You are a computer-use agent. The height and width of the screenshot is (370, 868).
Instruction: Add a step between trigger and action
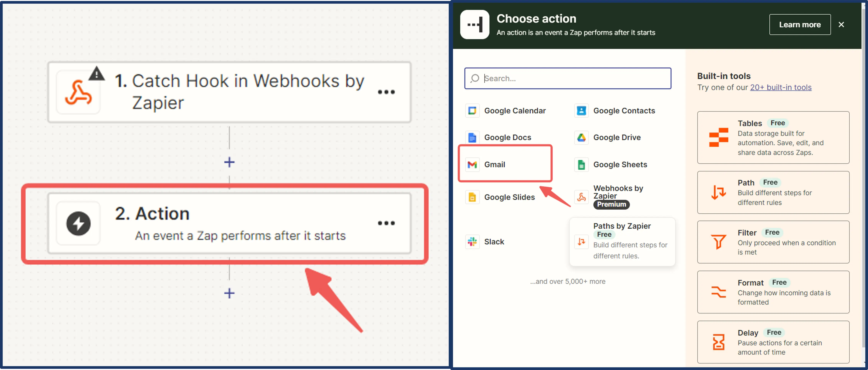(229, 162)
